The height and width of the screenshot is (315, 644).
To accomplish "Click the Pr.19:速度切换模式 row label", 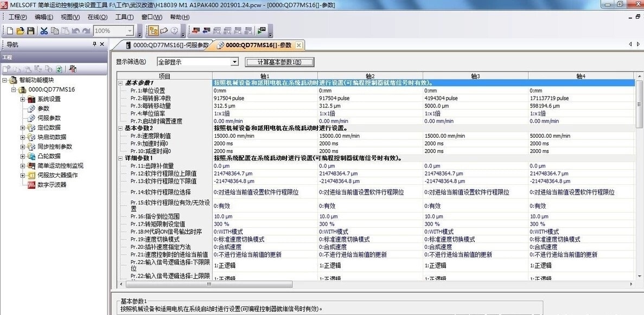I will pos(155,240).
